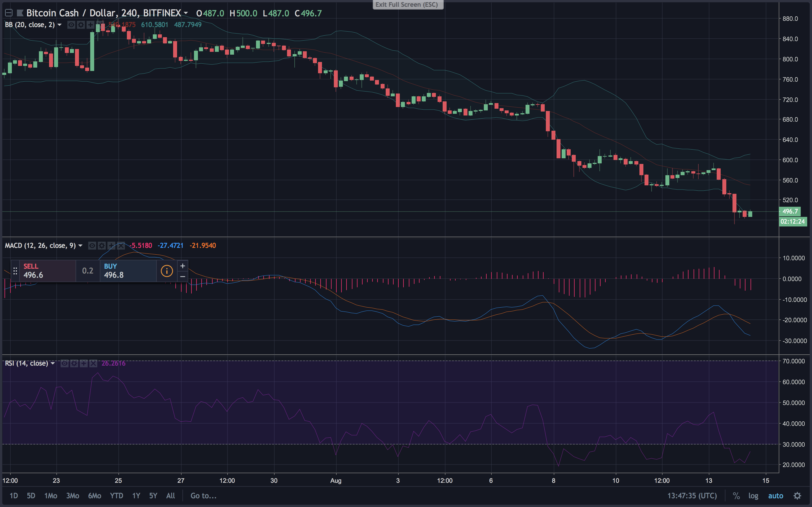Toggle RSI indicator visibility with the eye icon
This screenshot has width=812, height=507.
65,363
